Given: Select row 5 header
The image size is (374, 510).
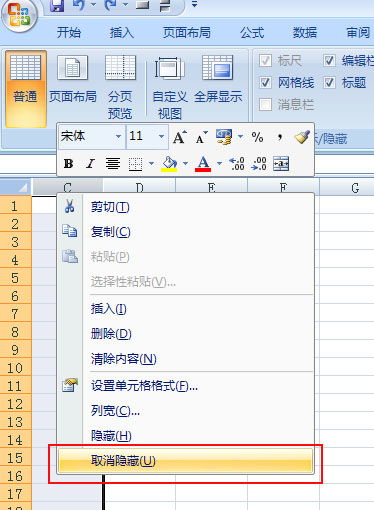Looking at the screenshot, I should 16,278.
